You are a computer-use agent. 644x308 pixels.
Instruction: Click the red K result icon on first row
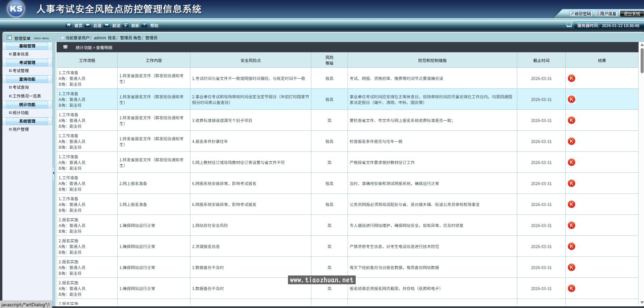pos(572,78)
